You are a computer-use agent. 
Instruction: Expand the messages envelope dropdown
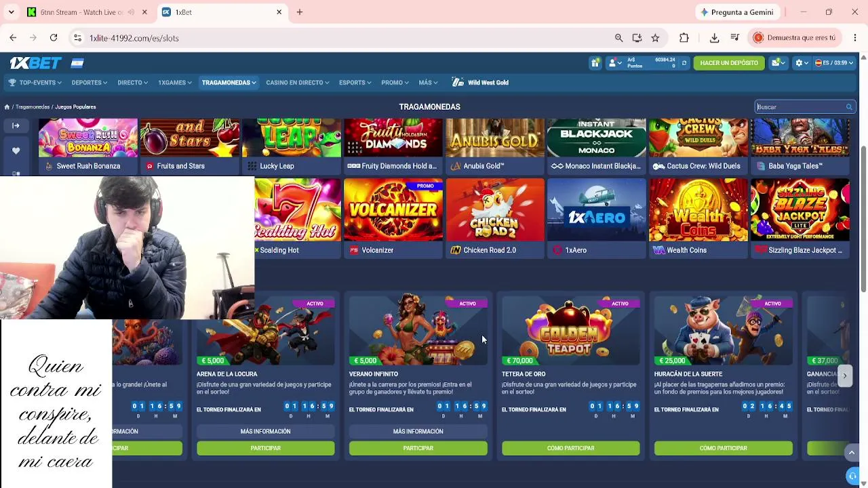click(x=778, y=63)
